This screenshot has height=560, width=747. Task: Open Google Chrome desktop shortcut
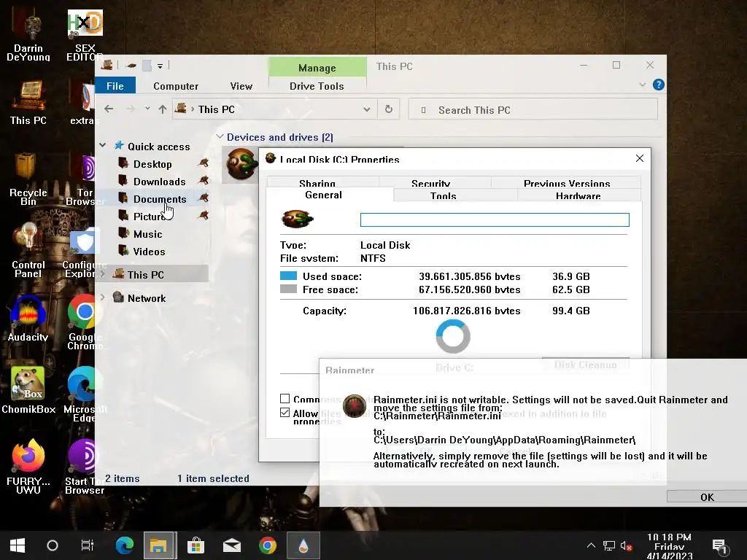[85, 322]
